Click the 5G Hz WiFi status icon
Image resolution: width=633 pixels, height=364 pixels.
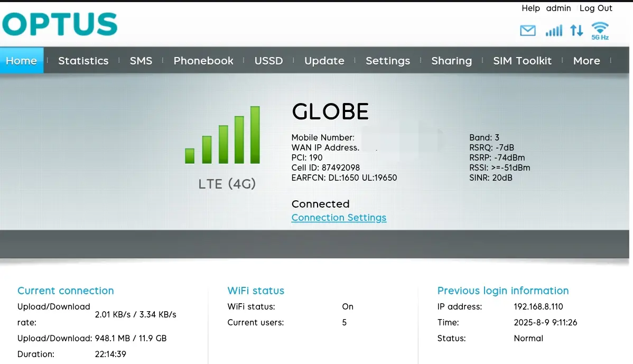point(600,31)
